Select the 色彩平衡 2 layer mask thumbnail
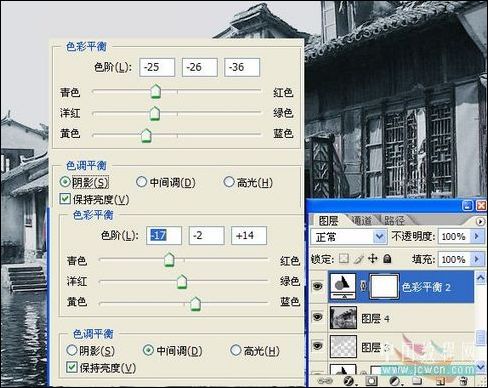 (x=384, y=286)
